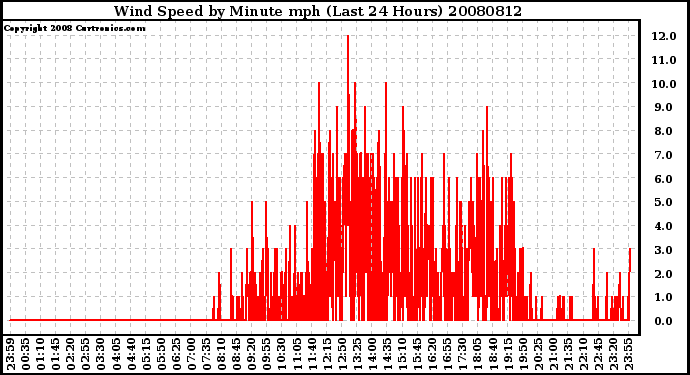Click the 05:50 time label

[161, 355]
